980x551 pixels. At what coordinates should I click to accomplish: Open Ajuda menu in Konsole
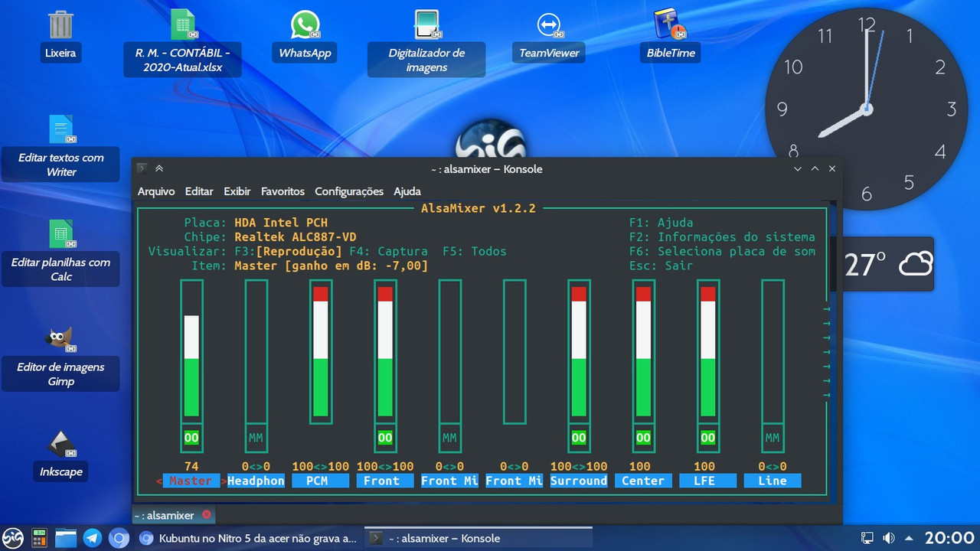pyautogui.click(x=407, y=191)
